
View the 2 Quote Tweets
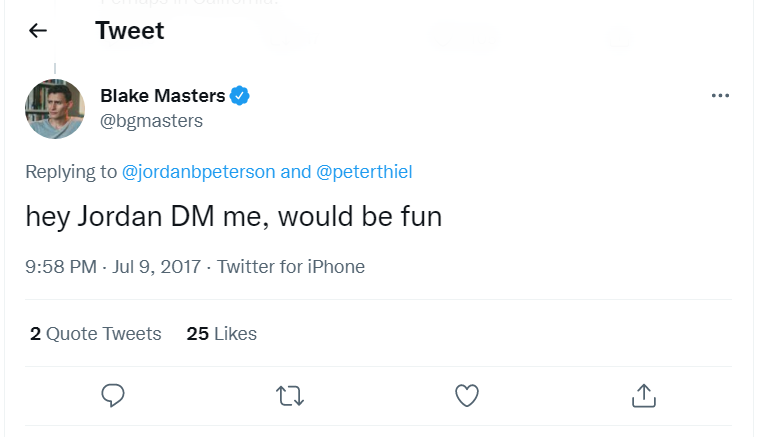tap(95, 333)
